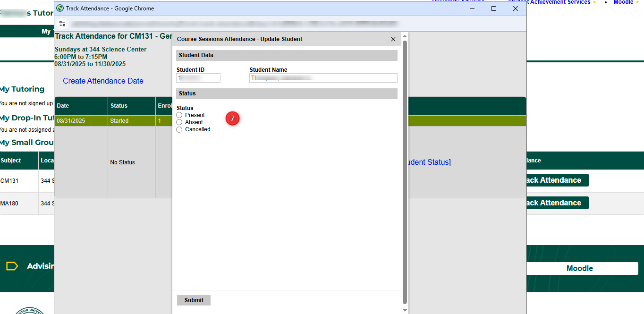This screenshot has height=314, width=644.
Task: Select the Present status option
Action: pyautogui.click(x=179, y=115)
